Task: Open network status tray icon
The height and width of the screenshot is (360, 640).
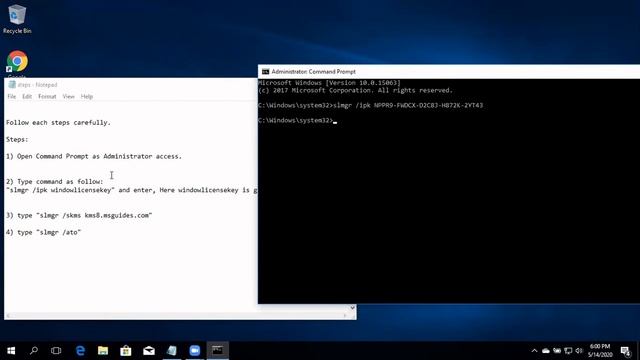Action: point(568,351)
